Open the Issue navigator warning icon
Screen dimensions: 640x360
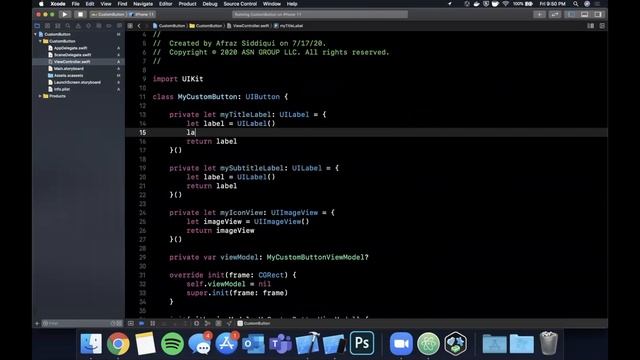[x=78, y=26]
